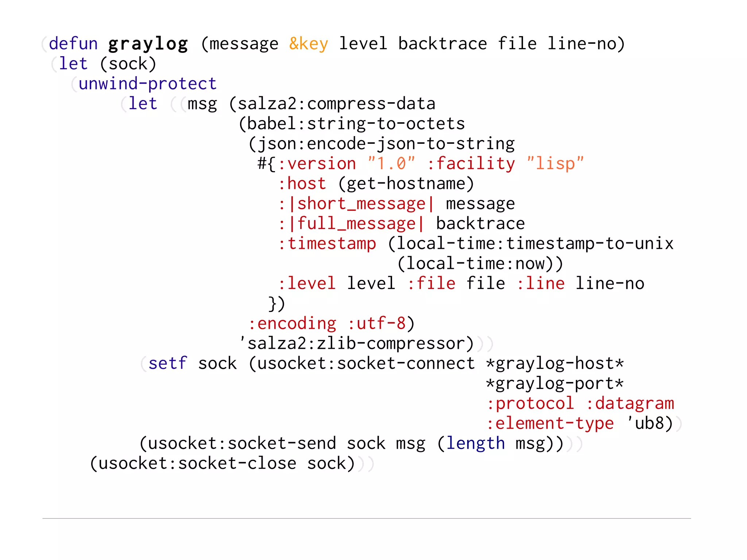Click the babel:string-to-octets call
The width and height of the screenshot is (747, 560).
[x=356, y=124]
